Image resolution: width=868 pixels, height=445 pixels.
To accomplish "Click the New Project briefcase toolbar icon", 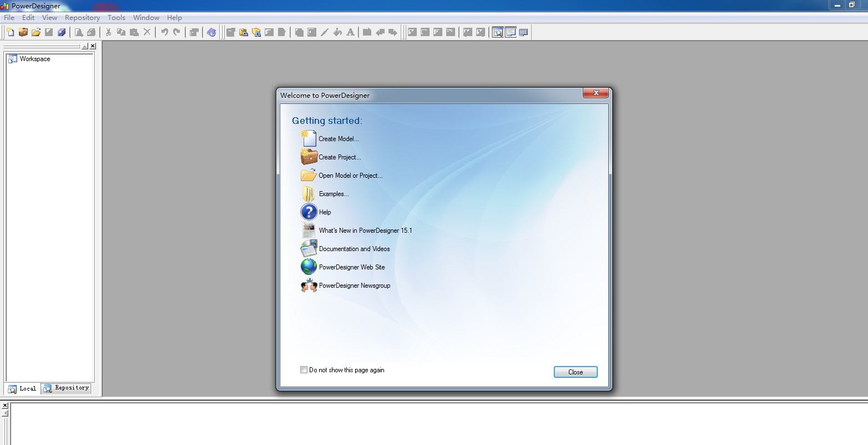I will click(x=23, y=32).
